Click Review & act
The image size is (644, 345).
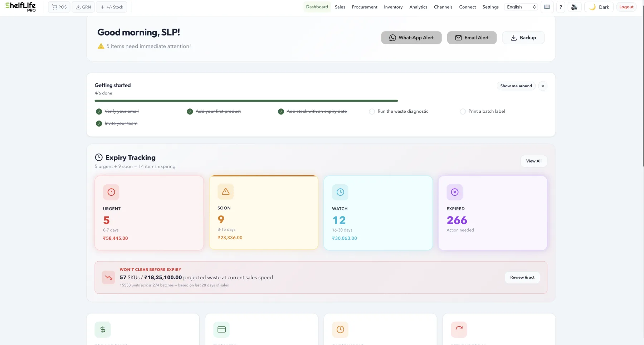pos(522,277)
